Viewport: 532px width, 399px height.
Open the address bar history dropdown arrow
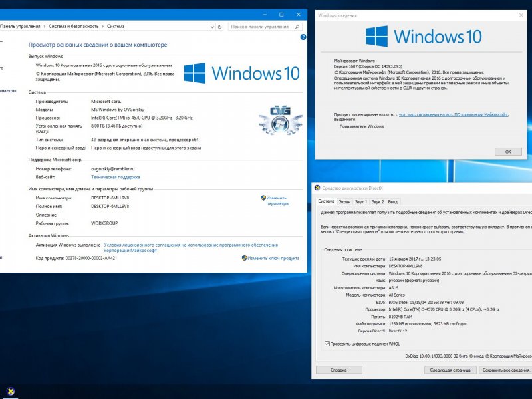[212, 27]
